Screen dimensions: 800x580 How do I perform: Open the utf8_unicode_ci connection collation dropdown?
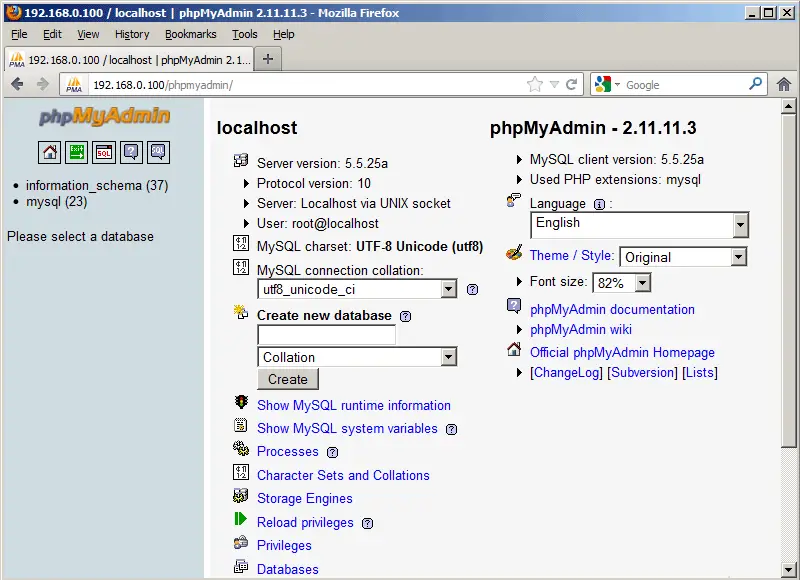pos(448,289)
